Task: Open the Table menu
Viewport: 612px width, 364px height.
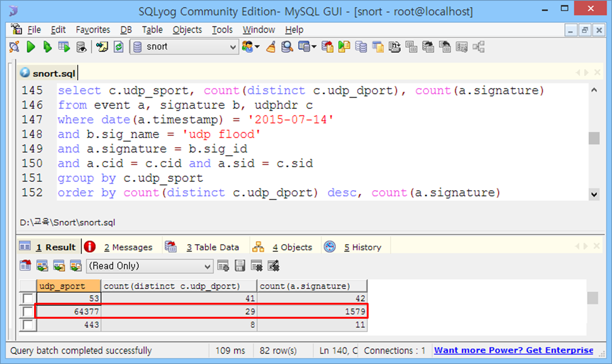Action: coord(152,30)
